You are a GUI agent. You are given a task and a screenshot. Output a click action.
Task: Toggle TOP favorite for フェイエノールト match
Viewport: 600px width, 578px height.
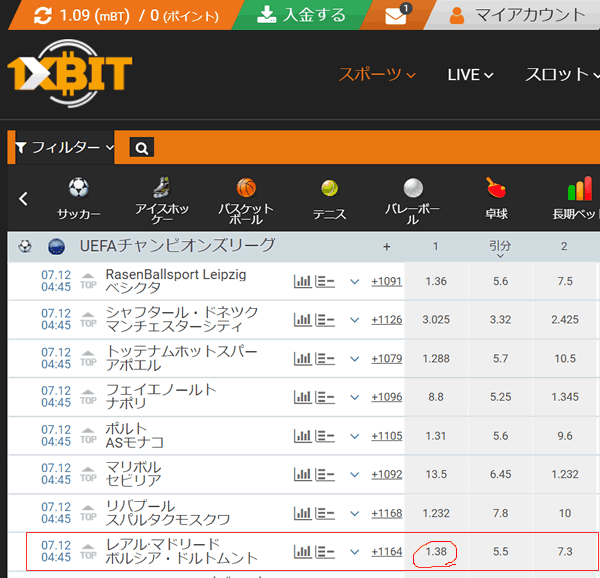click(x=88, y=397)
